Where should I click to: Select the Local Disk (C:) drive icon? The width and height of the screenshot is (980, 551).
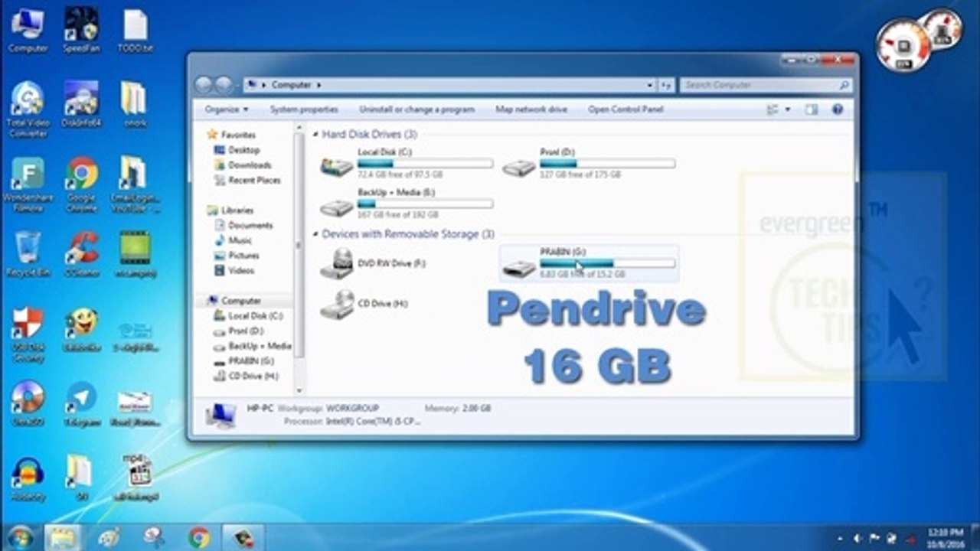[337, 166]
